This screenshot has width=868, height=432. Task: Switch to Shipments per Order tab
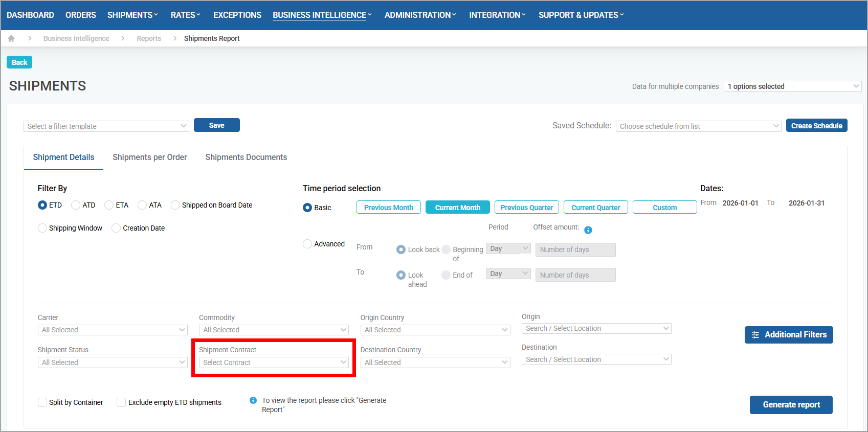click(150, 157)
